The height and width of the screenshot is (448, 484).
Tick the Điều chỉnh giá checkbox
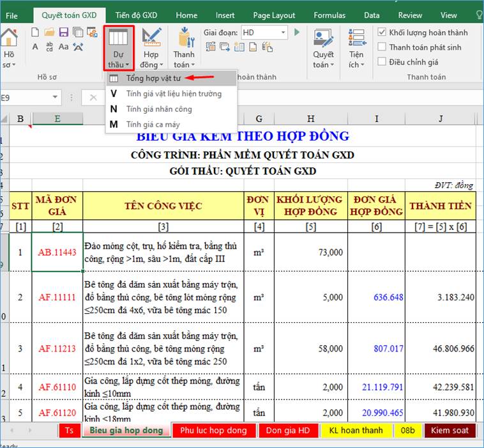382,62
